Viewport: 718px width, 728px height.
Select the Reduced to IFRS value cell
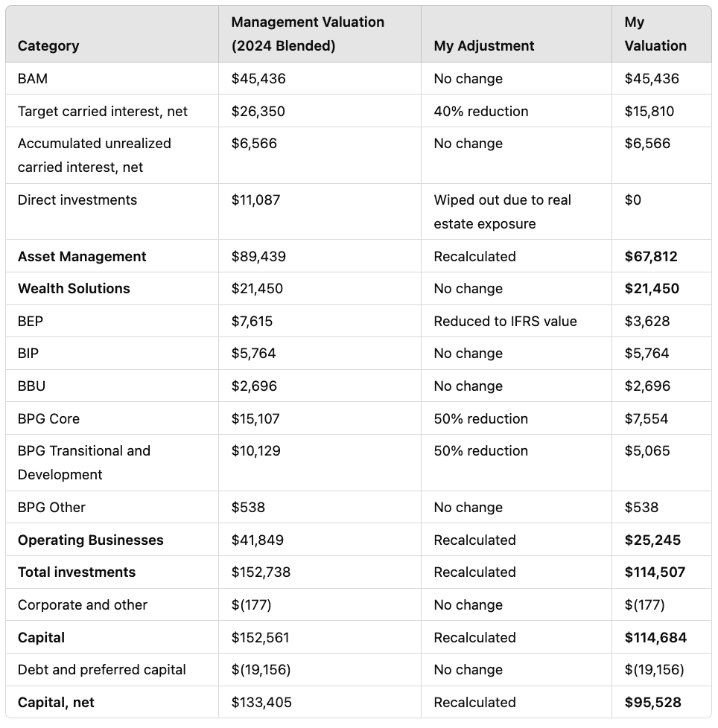coord(505,321)
